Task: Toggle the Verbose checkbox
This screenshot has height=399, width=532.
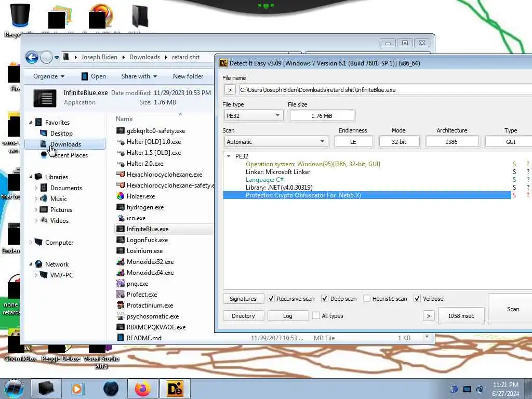Action: click(x=417, y=299)
